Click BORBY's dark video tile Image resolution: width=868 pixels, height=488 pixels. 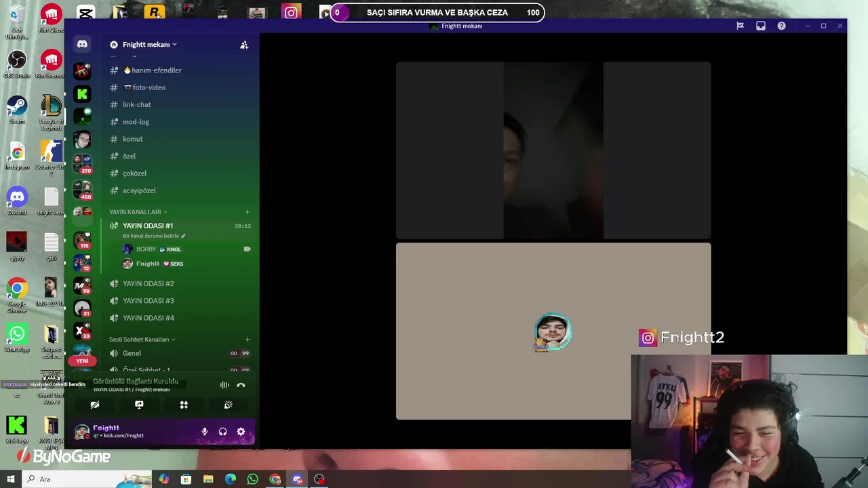(553, 150)
